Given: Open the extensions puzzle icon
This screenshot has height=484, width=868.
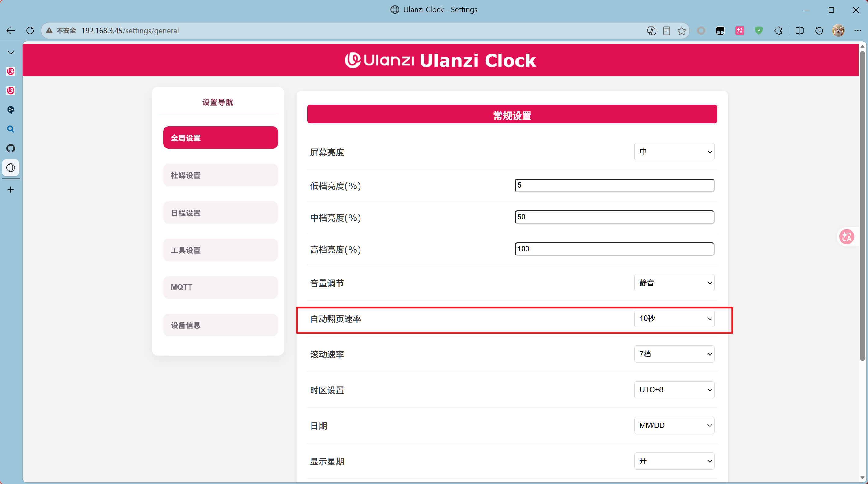Looking at the screenshot, I should (x=778, y=31).
